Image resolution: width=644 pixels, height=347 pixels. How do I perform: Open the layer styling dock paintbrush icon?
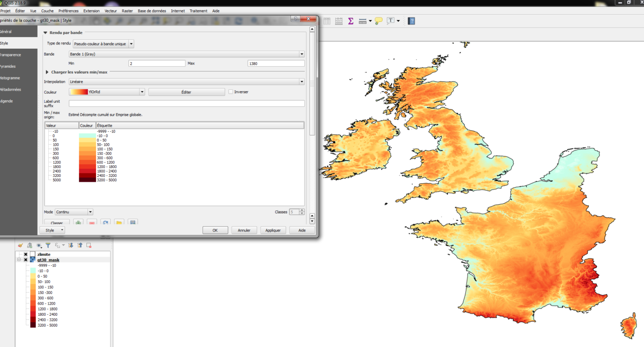(x=20, y=245)
